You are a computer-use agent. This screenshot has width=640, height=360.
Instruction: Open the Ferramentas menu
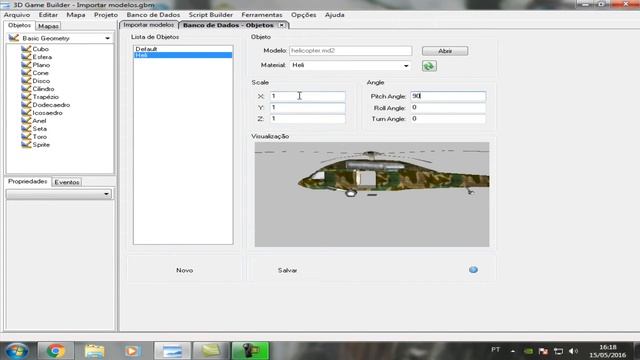coord(262,15)
